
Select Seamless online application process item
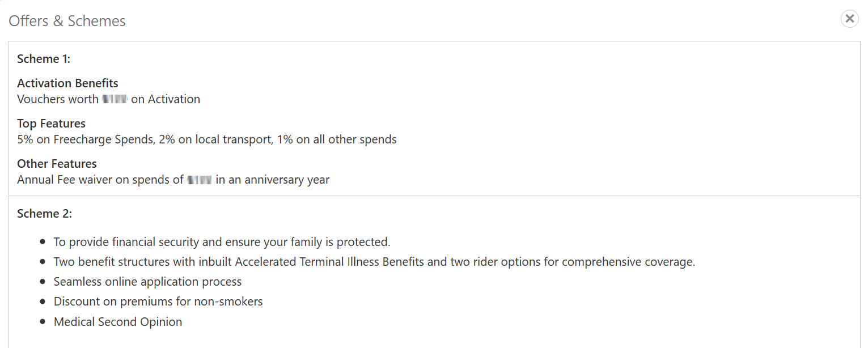point(147,282)
